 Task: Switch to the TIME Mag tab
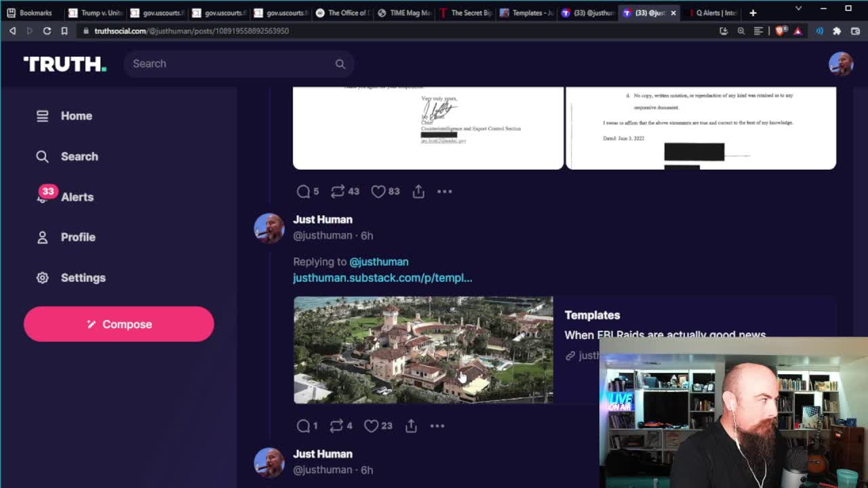pyautogui.click(x=405, y=13)
